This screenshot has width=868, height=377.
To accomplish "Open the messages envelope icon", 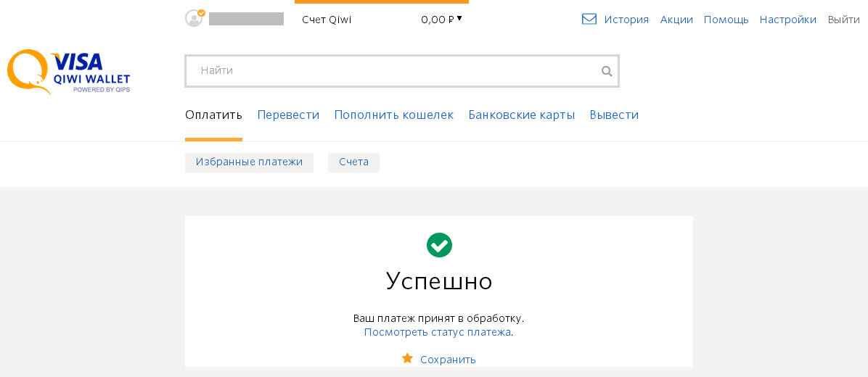I will (x=589, y=19).
